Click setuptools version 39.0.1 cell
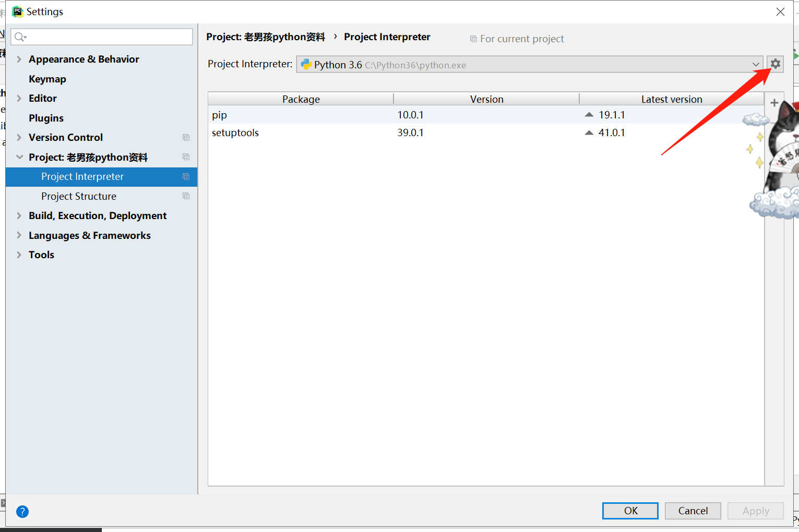 click(x=411, y=132)
